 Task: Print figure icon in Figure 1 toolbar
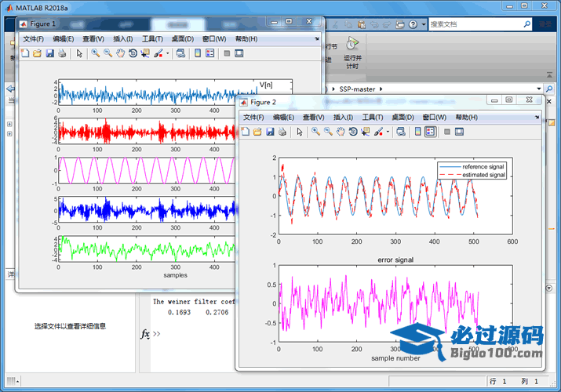[62, 53]
